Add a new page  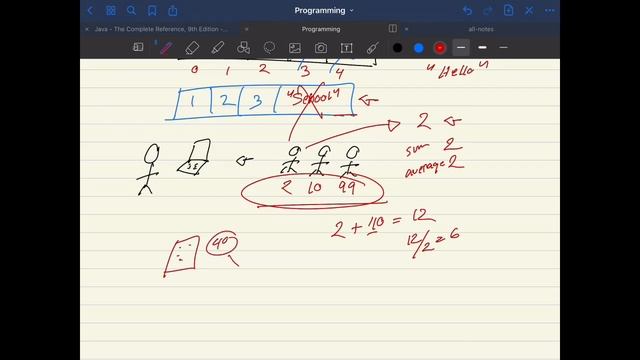coord(509,11)
